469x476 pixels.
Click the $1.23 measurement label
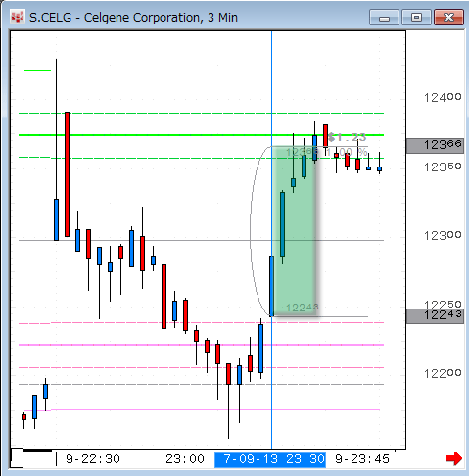(x=348, y=137)
